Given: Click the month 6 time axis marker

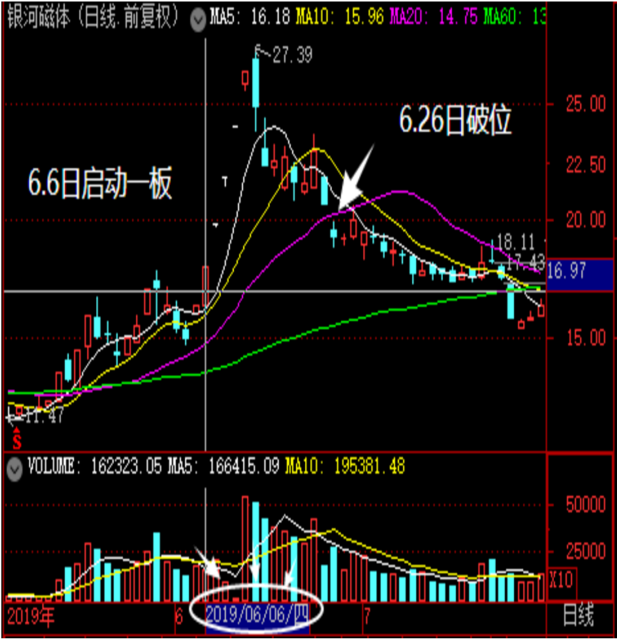Looking at the screenshot, I should tap(178, 617).
